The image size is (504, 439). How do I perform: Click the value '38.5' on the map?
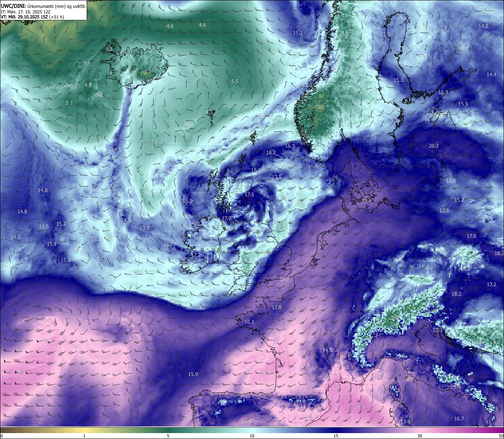(x=359, y=406)
